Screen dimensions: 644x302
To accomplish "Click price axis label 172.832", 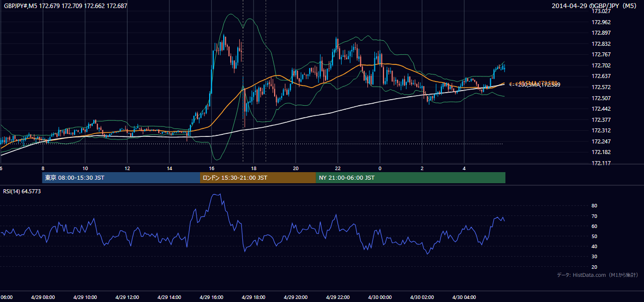I will (601, 44).
